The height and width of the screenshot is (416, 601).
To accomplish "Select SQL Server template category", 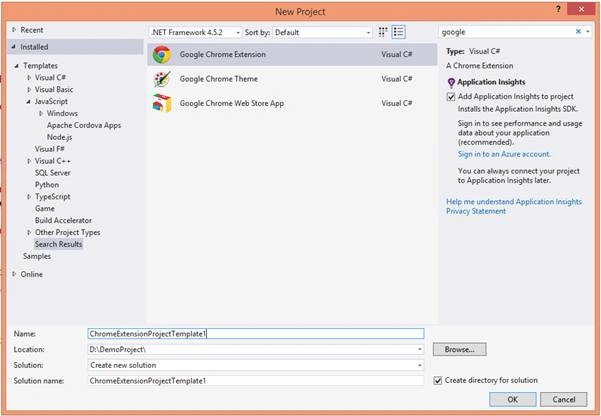I will coord(53,173).
